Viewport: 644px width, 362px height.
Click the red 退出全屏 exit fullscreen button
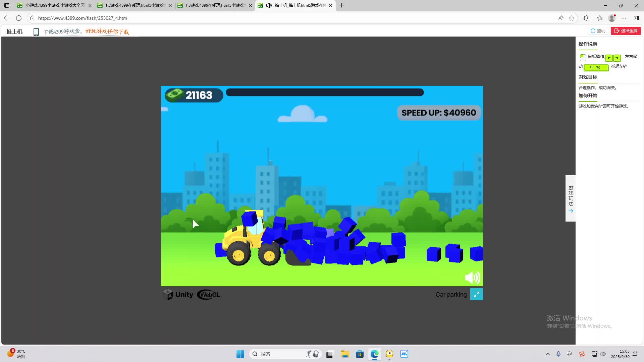pyautogui.click(x=626, y=31)
